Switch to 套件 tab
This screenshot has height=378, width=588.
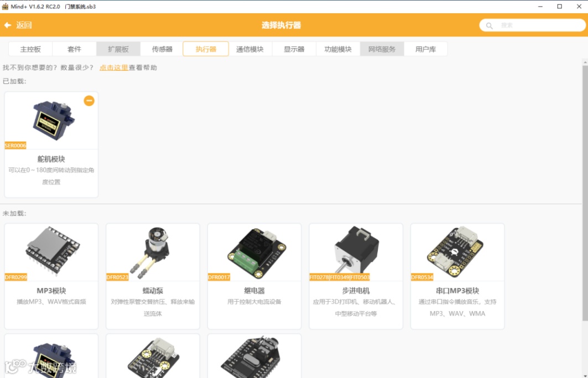74,49
